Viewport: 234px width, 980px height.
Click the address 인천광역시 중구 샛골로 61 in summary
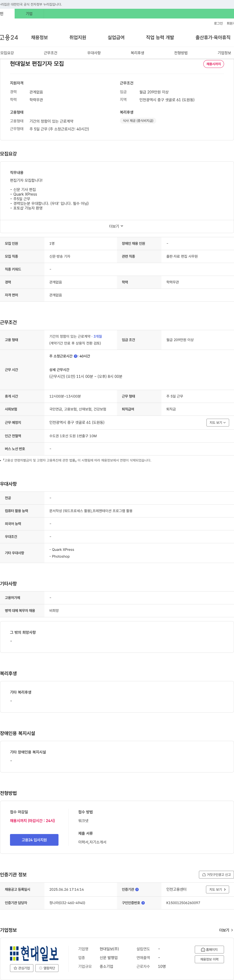tap(167, 100)
